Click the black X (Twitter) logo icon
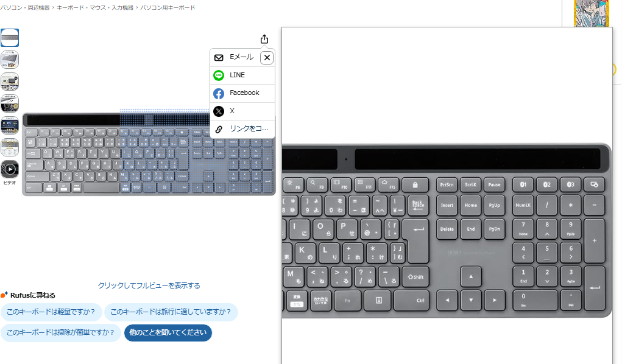This screenshot has height=364, width=622. pos(219,111)
